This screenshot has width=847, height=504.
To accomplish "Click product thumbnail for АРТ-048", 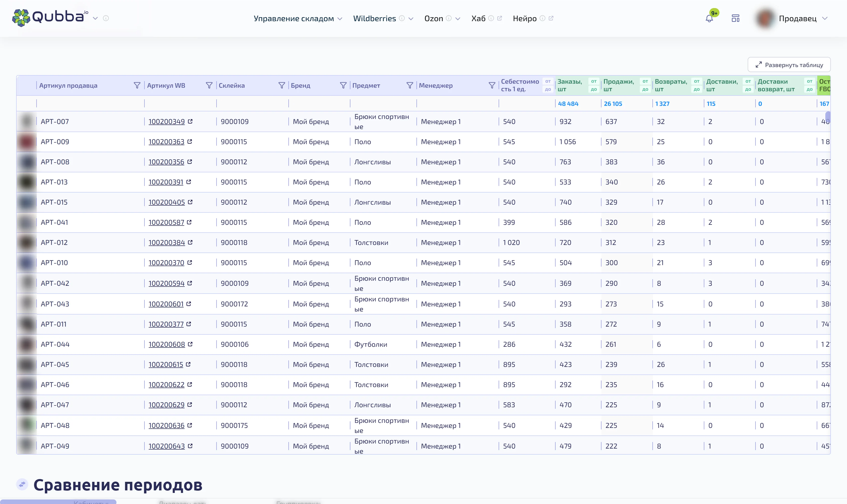I will coord(27,425).
